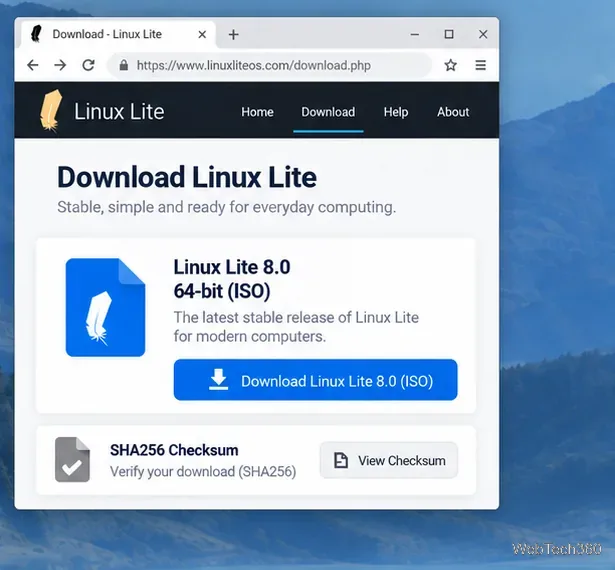Select the Download - Linux Lite browser tab
615x570 pixels.
[x=118, y=35]
